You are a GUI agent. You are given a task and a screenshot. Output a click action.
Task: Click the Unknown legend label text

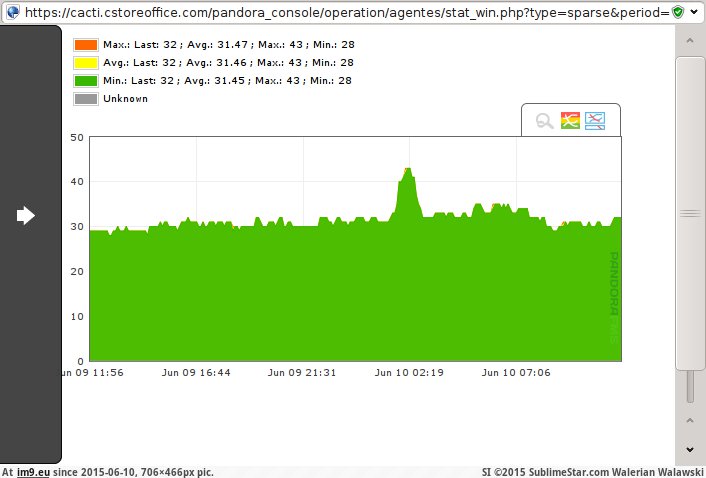click(125, 99)
